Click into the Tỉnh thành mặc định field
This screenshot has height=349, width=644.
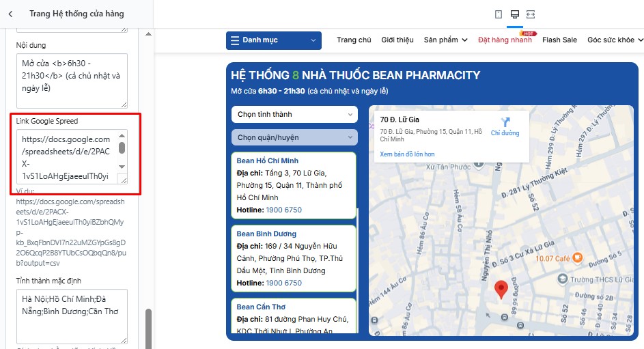pyautogui.click(x=72, y=317)
